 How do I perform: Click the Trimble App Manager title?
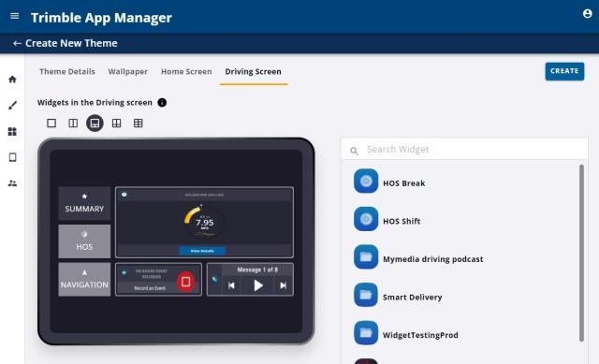click(x=101, y=18)
